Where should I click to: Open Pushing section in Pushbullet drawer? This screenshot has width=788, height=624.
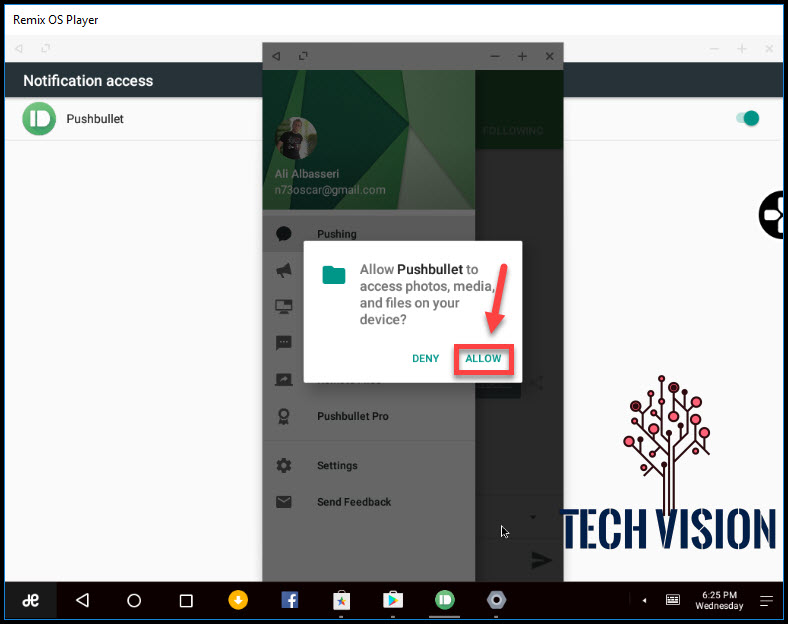pos(368,234)
